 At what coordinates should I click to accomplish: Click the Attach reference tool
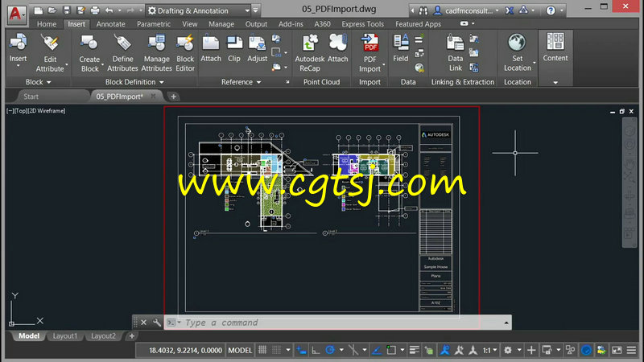[x=211, y=48]
